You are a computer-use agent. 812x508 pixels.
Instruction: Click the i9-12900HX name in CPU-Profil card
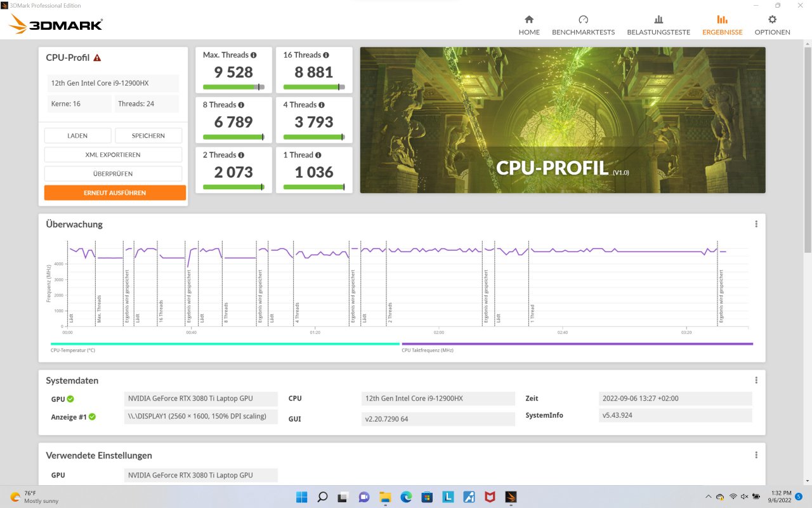(x=113, y=83)
